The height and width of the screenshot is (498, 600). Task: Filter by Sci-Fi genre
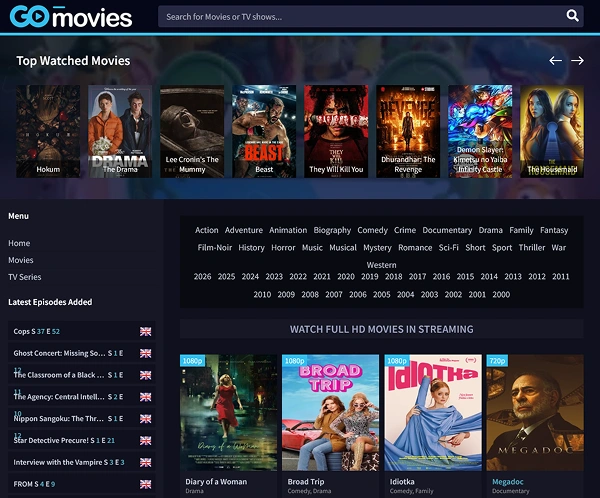(448, 248)
